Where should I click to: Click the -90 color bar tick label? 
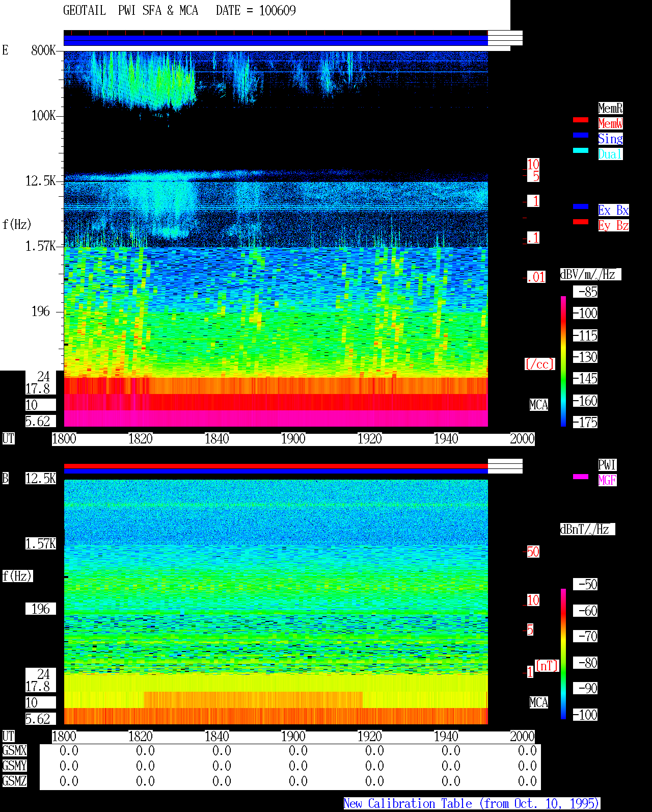click(x=585, y=688)
